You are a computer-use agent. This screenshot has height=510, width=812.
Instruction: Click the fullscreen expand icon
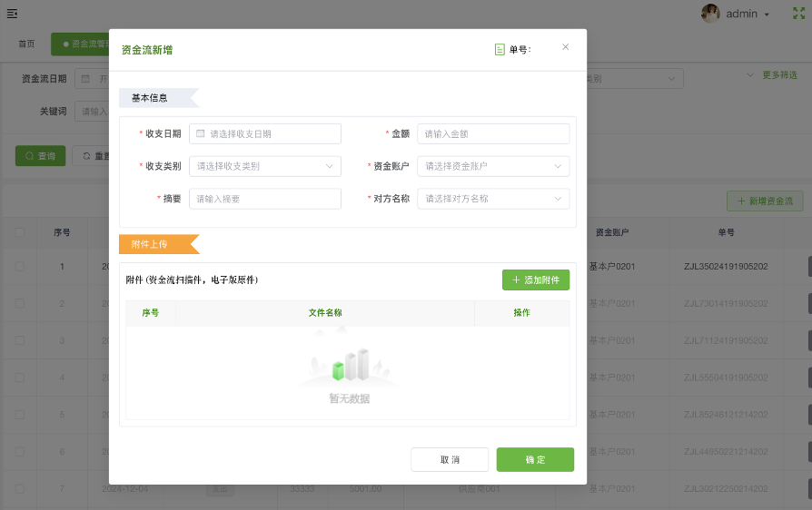799,14
